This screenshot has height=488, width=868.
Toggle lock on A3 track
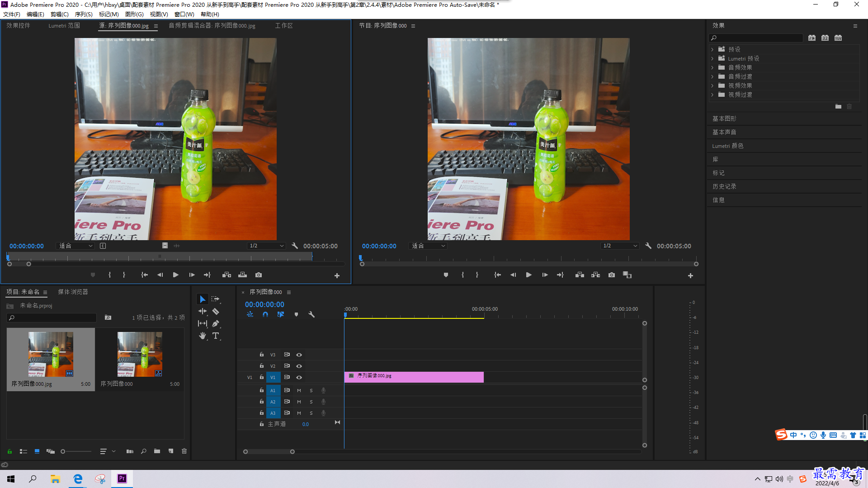click(x=261, y=412)
